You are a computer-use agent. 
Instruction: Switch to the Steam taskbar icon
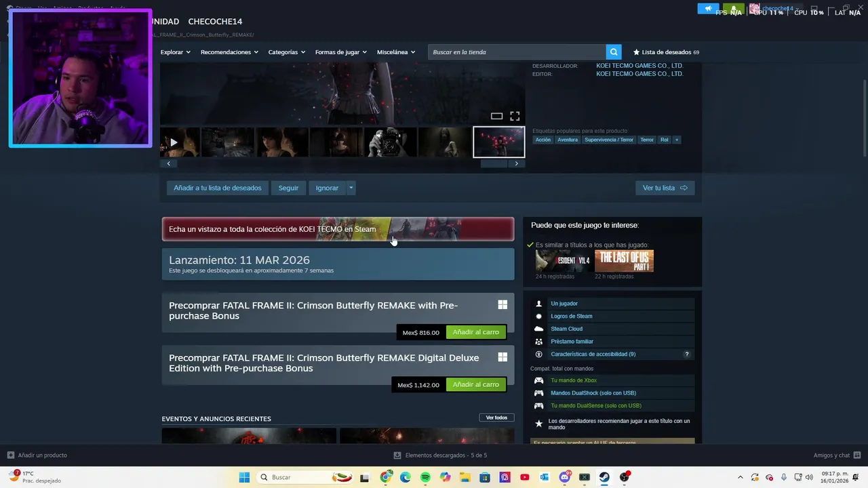pos(604,477)
